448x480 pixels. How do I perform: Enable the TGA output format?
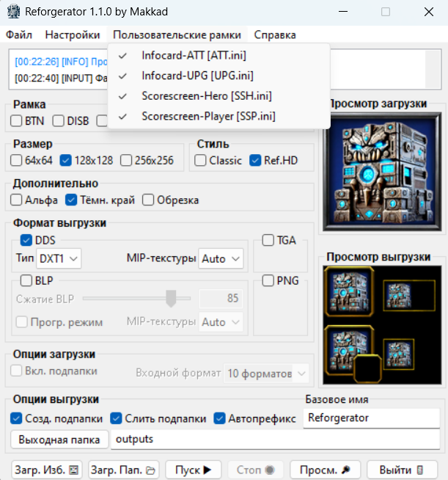pyautogui.click(x=268, y=240)
